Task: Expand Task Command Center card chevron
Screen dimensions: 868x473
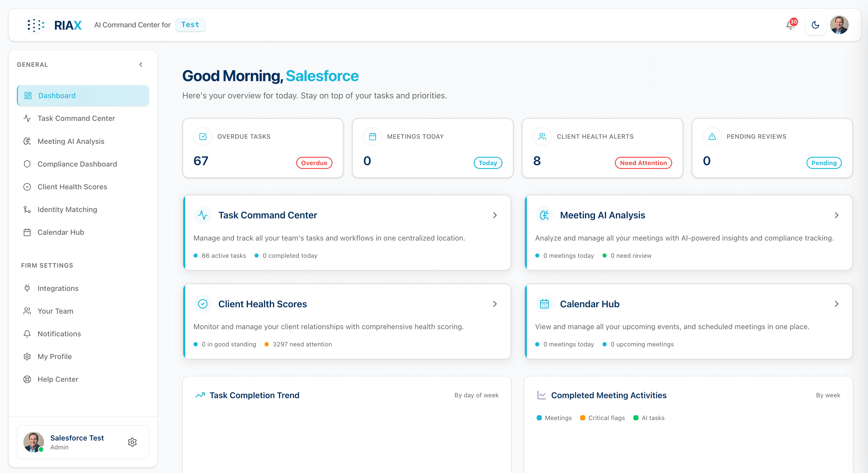Action: 495,215
